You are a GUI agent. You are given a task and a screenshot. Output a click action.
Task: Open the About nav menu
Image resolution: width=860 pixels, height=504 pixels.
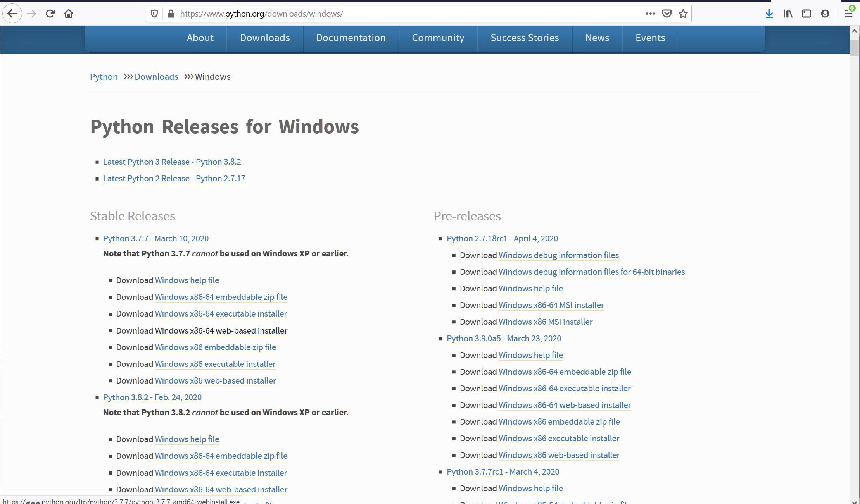[x=200, y=38]
